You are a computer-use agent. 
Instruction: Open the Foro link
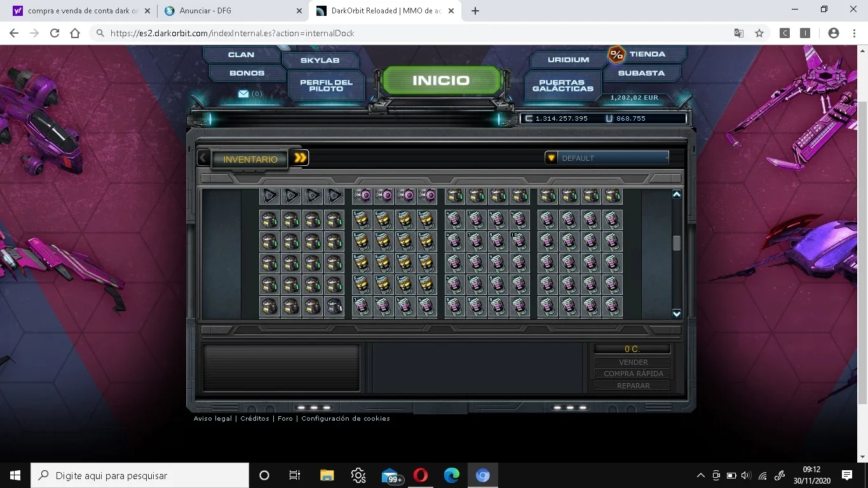click(285, 419)
